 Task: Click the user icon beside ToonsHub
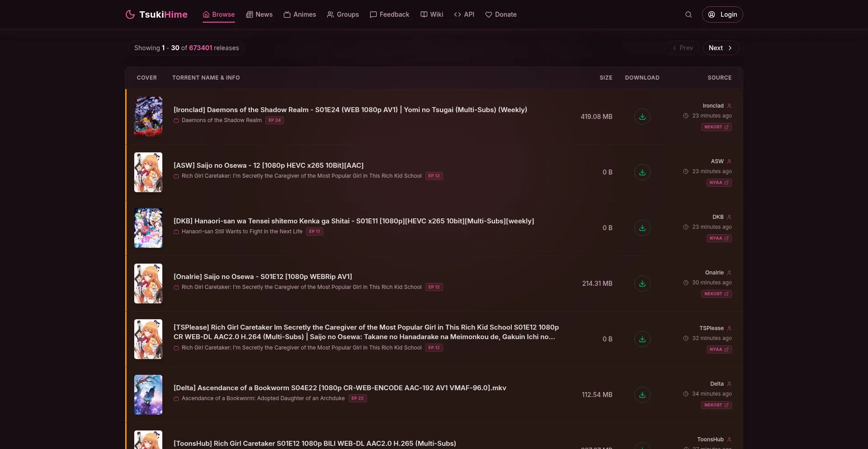(729, 440)
